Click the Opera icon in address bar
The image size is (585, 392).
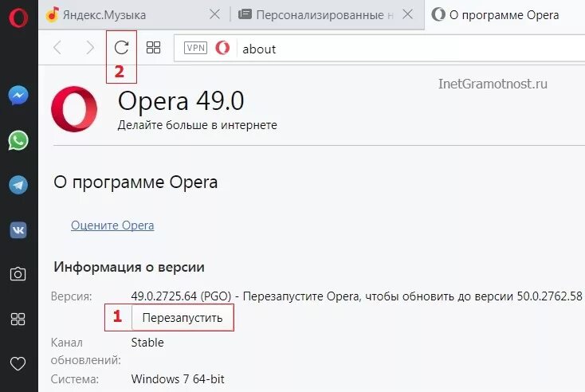[x=222, y=48]
